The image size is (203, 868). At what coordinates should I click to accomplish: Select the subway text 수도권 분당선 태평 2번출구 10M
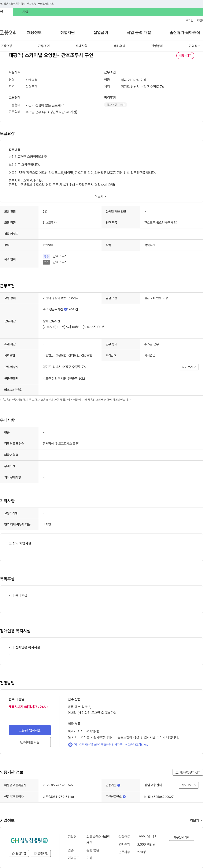click(64, 379)
